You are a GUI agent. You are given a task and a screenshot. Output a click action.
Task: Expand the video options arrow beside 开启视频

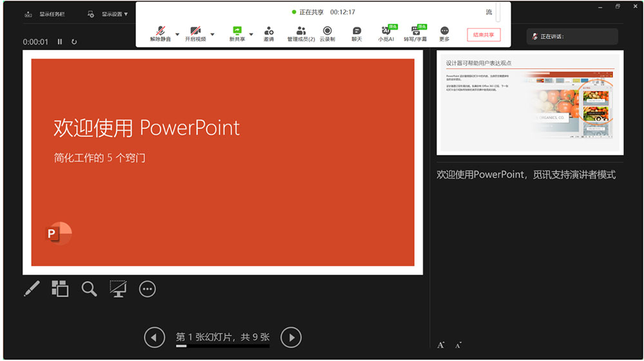(213, 35)
